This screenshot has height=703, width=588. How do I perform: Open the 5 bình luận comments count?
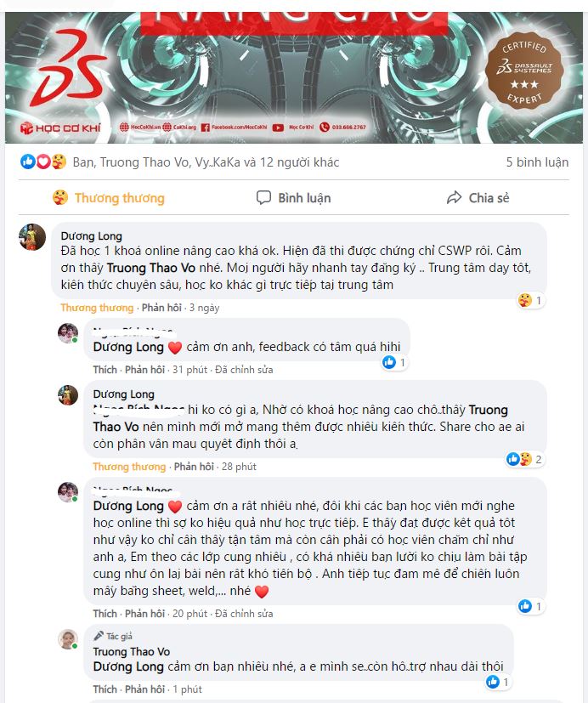pyautogui.click(x=537, y=162)
